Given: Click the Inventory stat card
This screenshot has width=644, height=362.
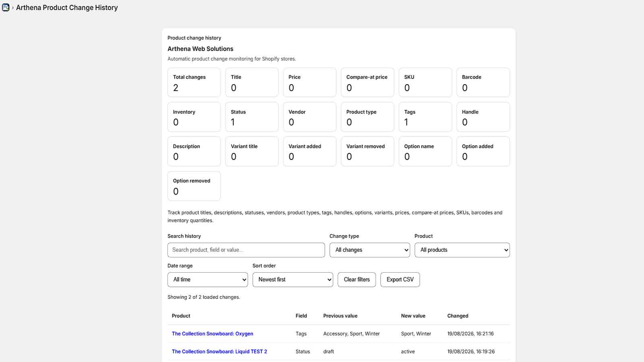Looking at the screenshot, I should [194, 117].
